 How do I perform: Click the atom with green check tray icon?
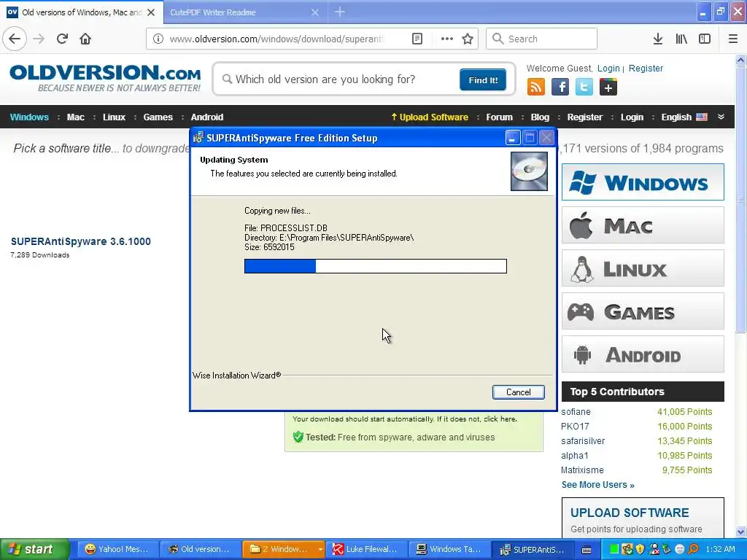pyautogui.click(x=627, y=550)
